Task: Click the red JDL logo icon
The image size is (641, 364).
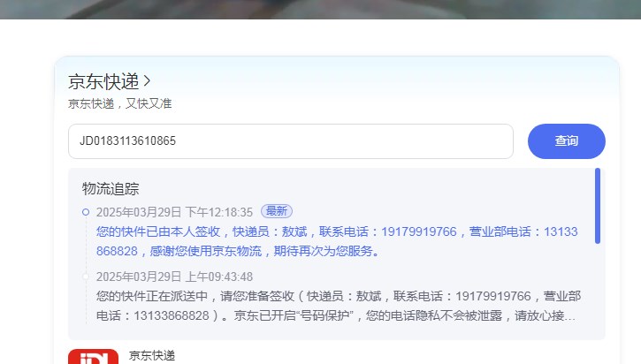Action: [x=93, y=356]
